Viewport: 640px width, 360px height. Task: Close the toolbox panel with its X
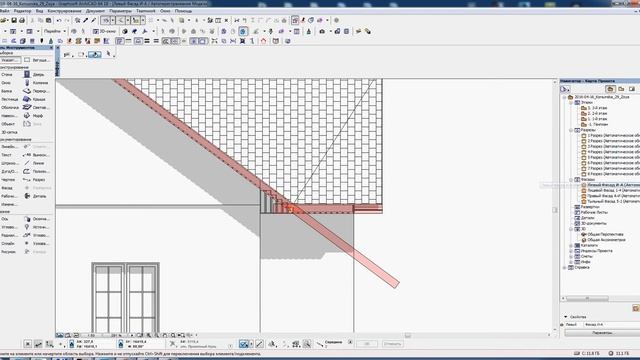pyautogui.click(x=51, y=48)
